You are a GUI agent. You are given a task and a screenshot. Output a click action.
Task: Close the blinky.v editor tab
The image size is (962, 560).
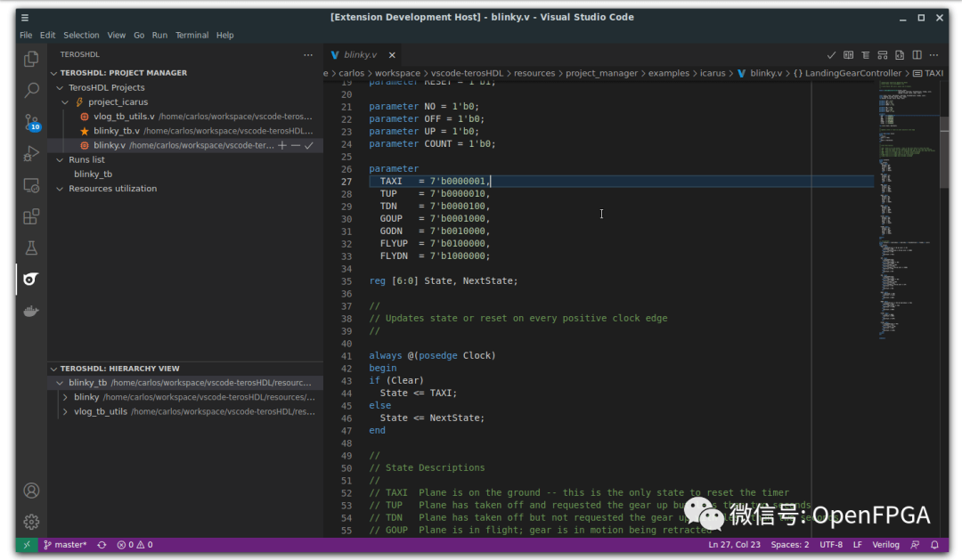click(x=392, y=55)
